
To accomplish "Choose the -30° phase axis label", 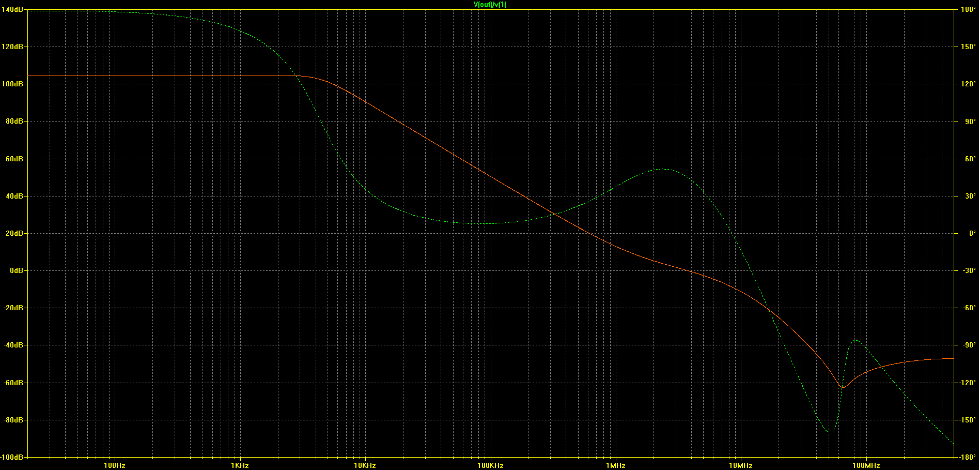I will pos(969,270).
